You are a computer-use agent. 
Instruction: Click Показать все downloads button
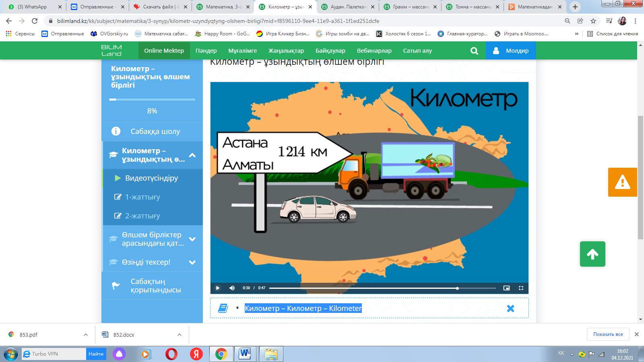pyautogui.click(x=608, y=334)
